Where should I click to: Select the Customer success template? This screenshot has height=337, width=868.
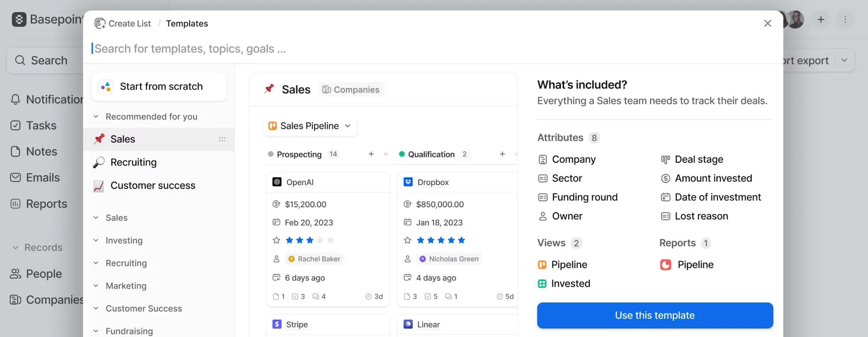(x=159, y=186)
